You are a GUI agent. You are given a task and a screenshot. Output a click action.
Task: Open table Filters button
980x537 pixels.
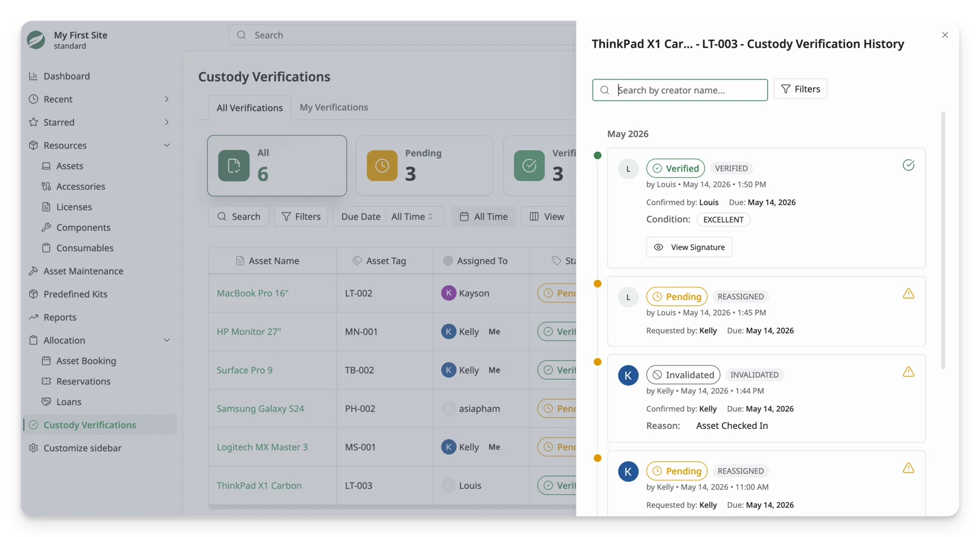click(301, 216)
